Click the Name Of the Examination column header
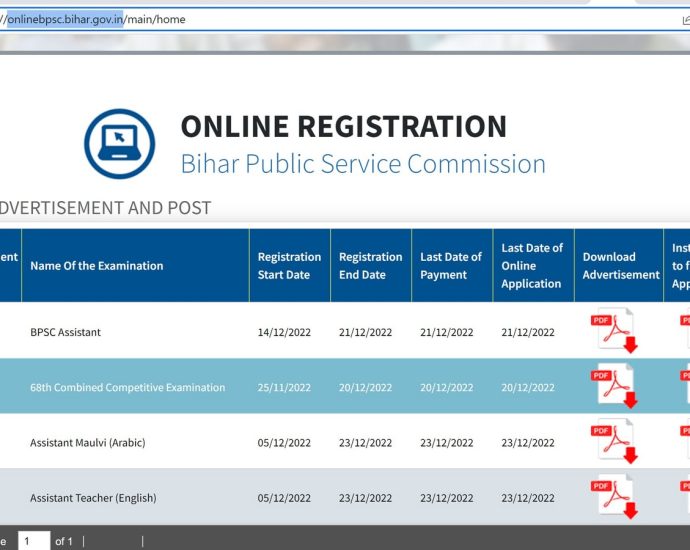Viewport: 690px width, 550px height. point(96,266)
